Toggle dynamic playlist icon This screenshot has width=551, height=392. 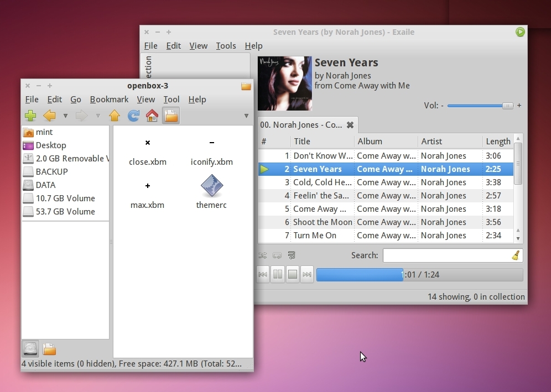coord(292,255)
